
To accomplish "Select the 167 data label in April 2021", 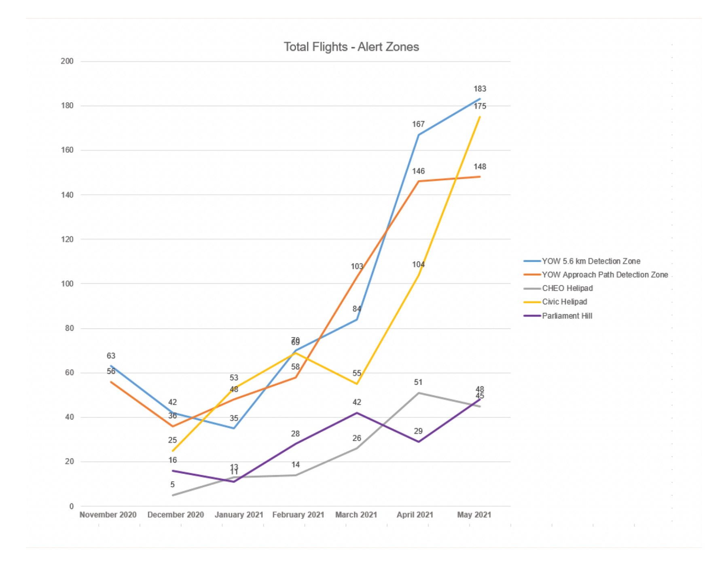I will point(418,124).
